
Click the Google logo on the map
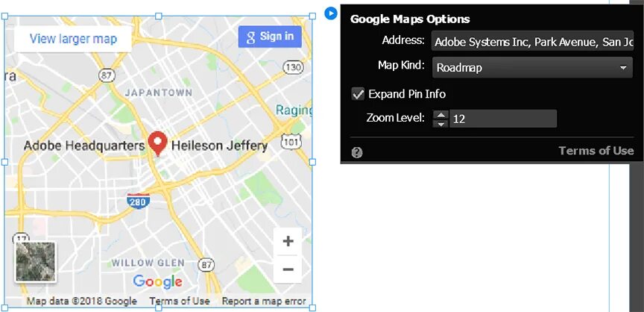coord(157,281)
